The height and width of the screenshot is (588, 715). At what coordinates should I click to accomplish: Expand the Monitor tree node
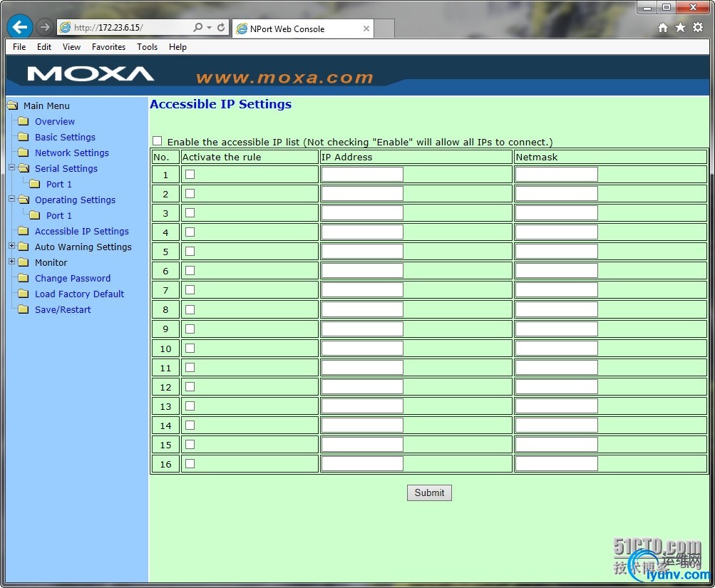click(x=12, y=262)
